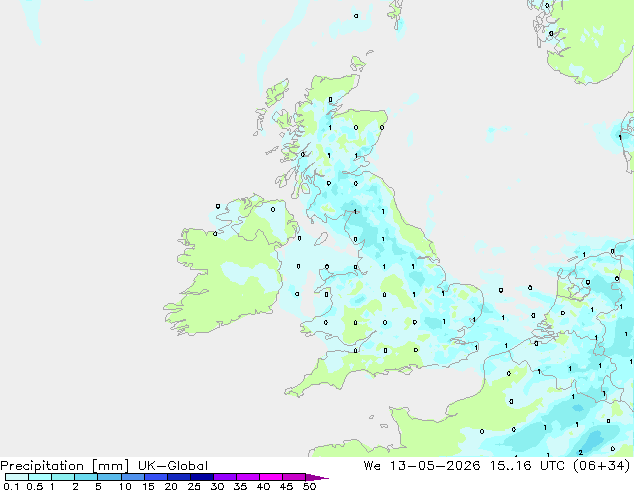
Task: Click the 0.1–0.5 mm palest legend swatch
Action: click(17, 477)
